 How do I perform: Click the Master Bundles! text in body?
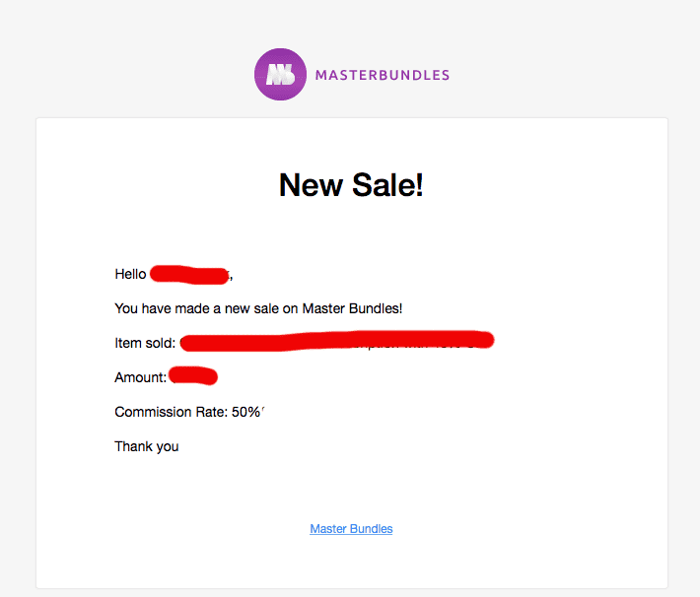coord(352,308)
